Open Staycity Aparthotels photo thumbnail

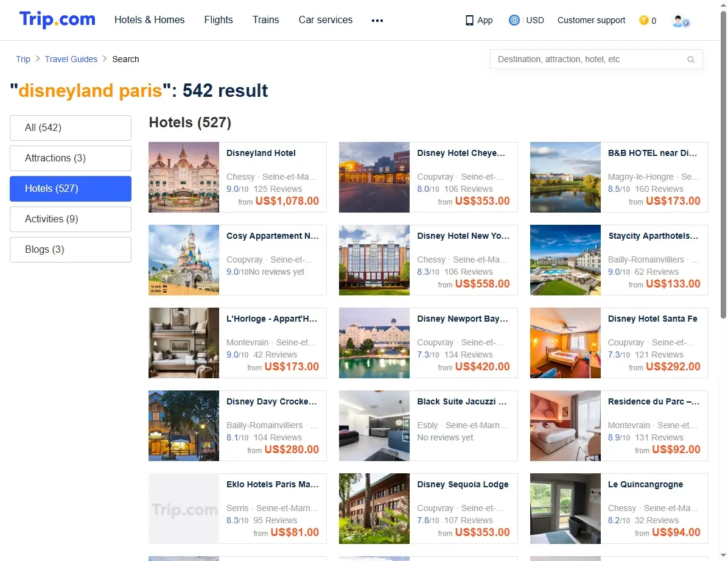(x=565, y=260)
